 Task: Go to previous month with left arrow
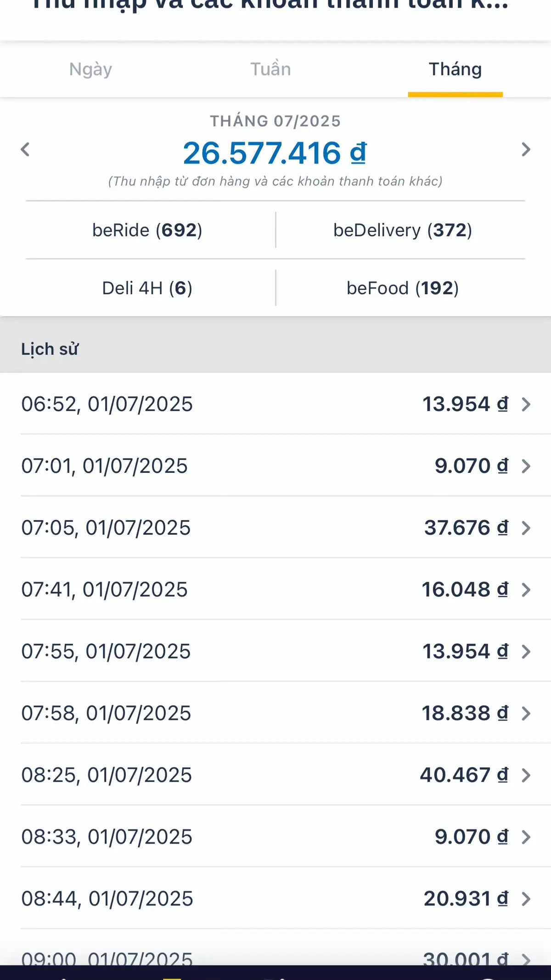pos(25,149)
